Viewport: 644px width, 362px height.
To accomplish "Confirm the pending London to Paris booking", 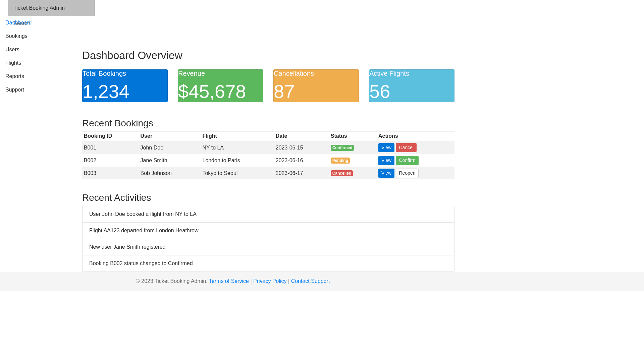I will point(407,161).
